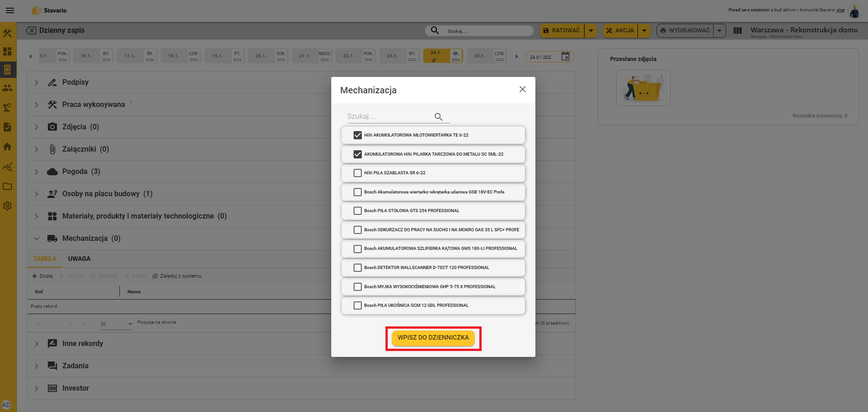Switch to the UWAGA tab

[79, 259]
